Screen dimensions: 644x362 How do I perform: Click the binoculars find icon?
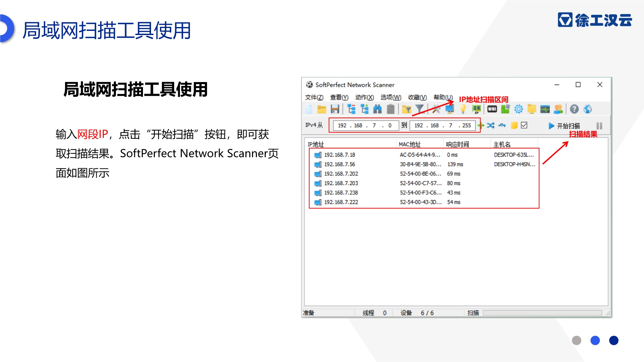click(377, 109)
